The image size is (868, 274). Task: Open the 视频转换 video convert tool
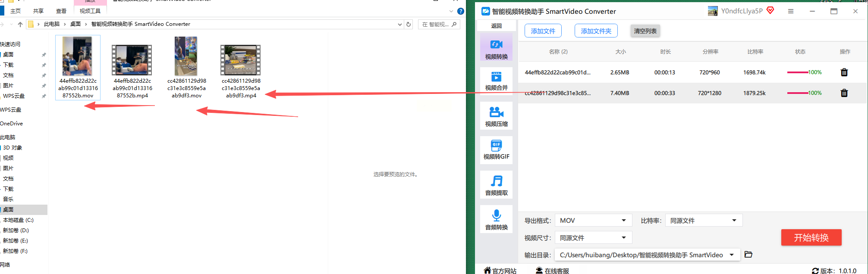tap(496, 48)
